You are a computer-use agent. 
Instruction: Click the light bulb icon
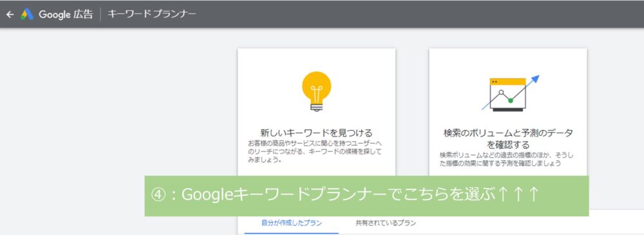coord(316,91)
